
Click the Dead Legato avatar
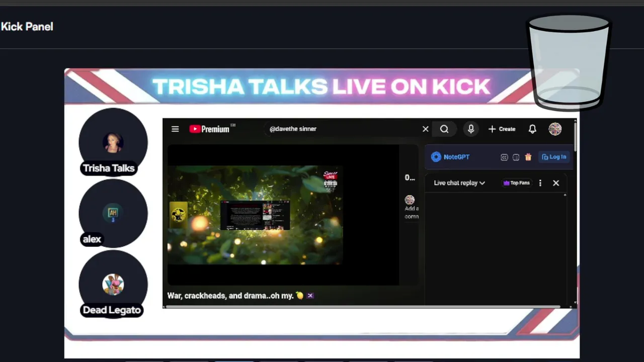tap(113, 284)
